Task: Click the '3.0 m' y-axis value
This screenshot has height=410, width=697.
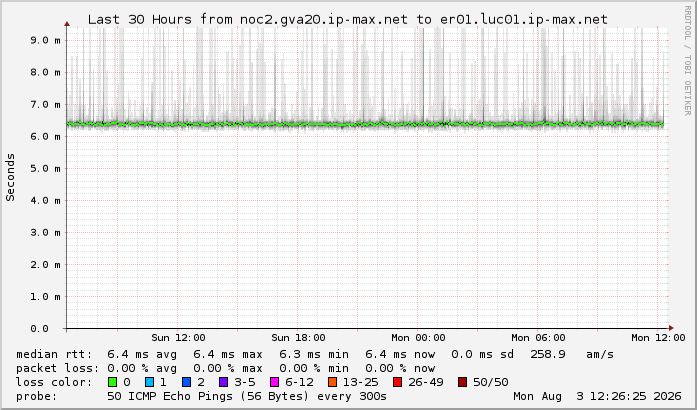Action: click(45, 233)
